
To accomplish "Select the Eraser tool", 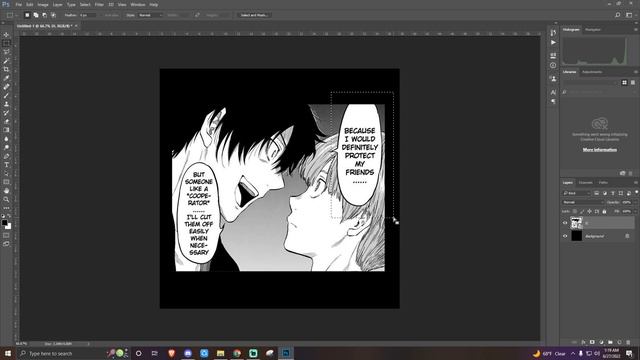I will coord(6,121).
